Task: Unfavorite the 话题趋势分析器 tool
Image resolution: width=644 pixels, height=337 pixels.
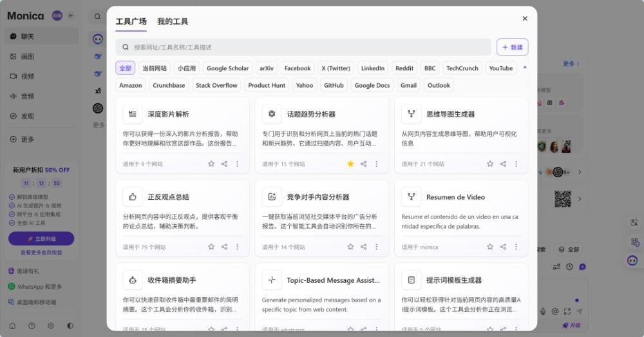Action: 350,164
